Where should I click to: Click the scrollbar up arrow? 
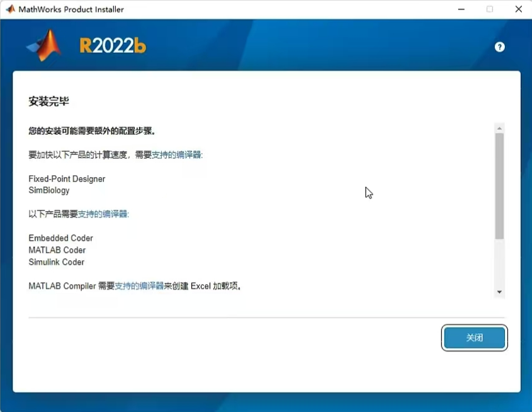499,128
